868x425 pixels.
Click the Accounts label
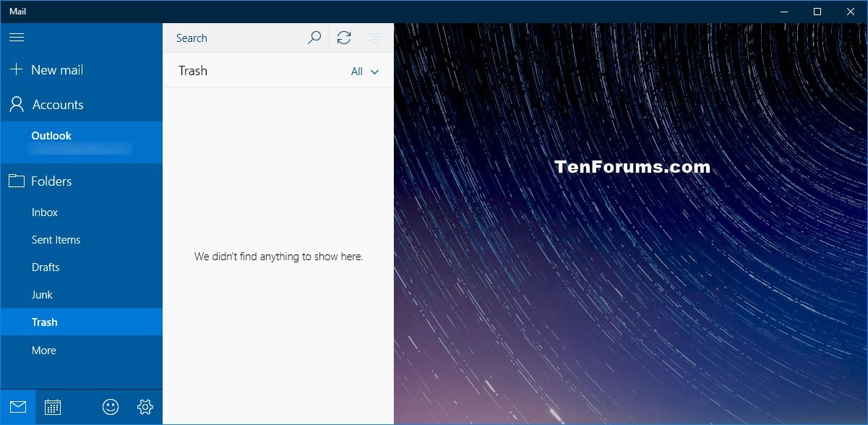point(58,104)
